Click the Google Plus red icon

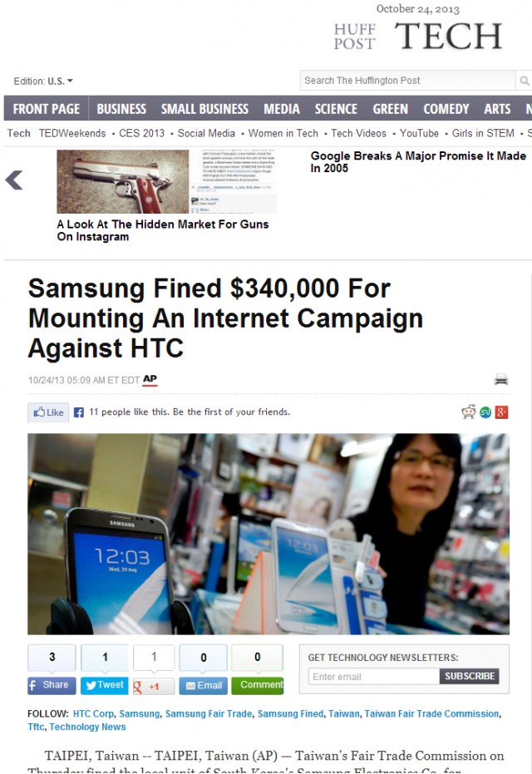point(502,412)
